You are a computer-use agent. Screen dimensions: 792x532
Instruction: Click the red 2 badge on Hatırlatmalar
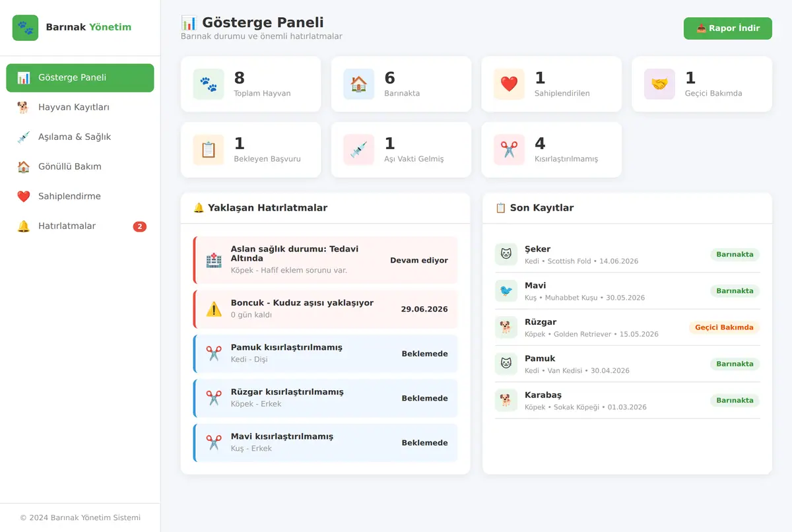(x=139, y=226)
